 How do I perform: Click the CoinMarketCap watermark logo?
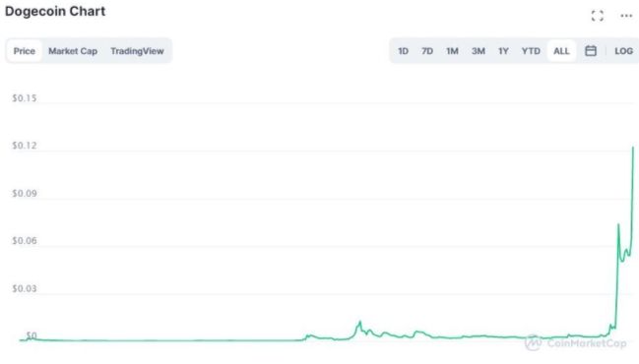pos(575,342)
